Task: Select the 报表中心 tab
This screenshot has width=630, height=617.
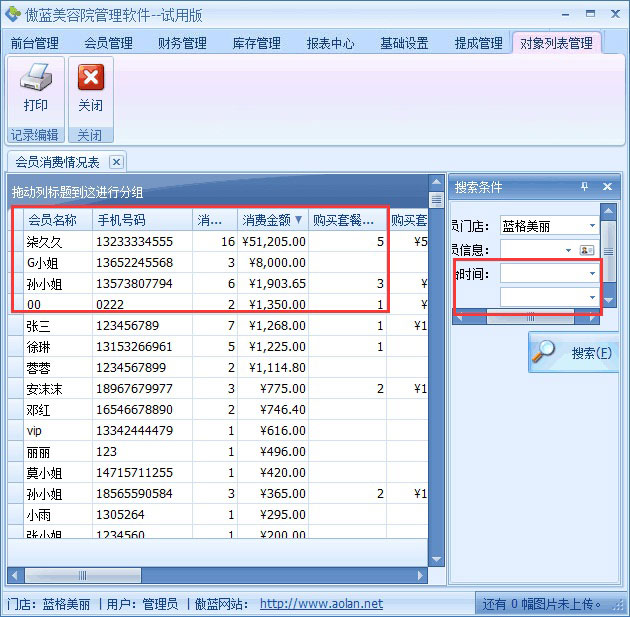Action: pyautogui.click(x=330, y=43)
